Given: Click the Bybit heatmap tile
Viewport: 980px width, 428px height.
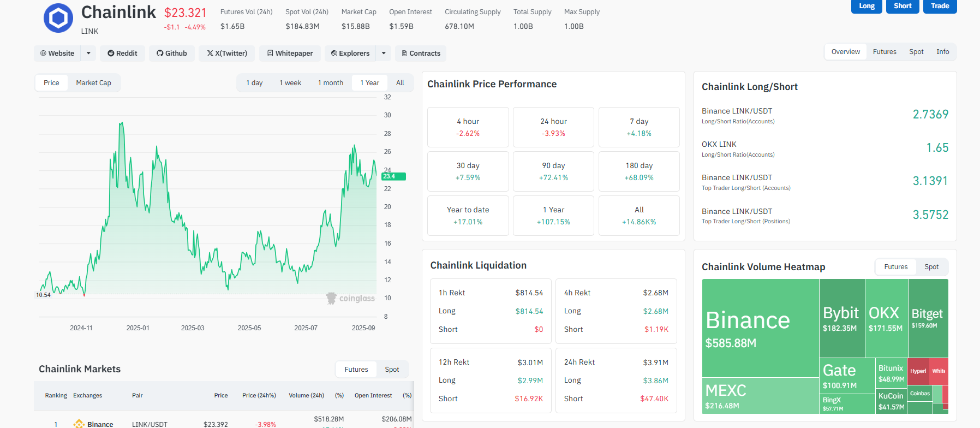Looking at the screenshot, I should tap(842, 318).
